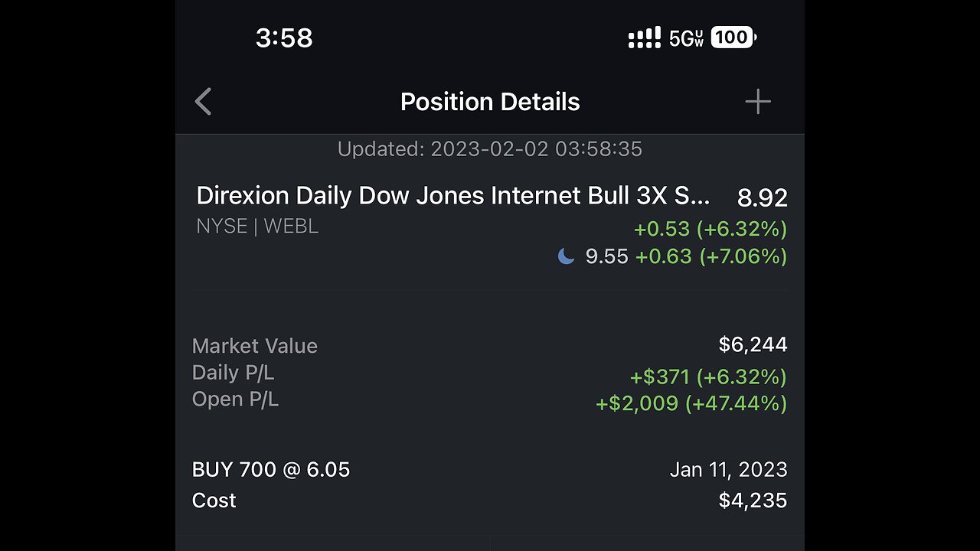The width and height of the screenshot is (980, 551).
Task: Select the Market Value label
Action: coord(255,346)
